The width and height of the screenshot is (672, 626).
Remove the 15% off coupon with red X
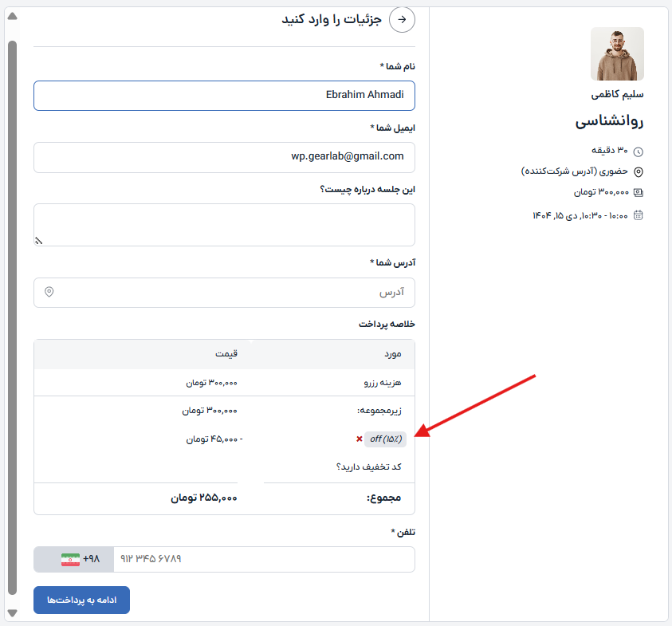click(x=360, y=439)
